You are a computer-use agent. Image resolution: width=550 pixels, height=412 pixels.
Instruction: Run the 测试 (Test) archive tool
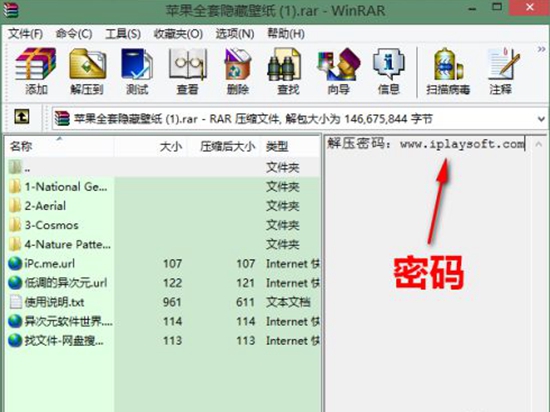coord(137,72)
